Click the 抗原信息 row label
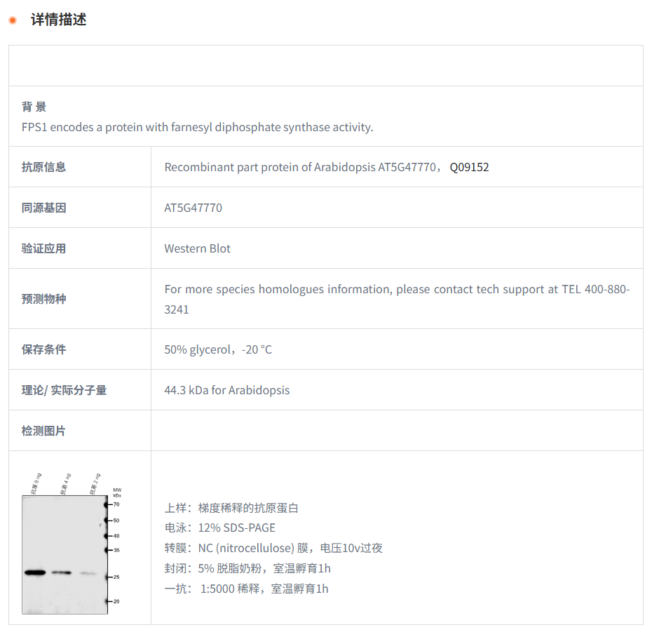Viewport: 652px width, 644px height. click(43, 167)
